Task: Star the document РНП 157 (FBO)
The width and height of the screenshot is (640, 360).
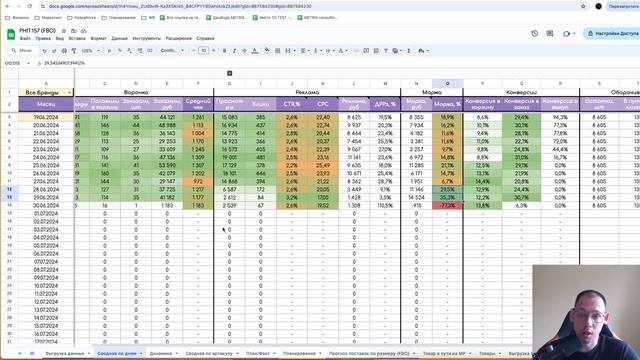Action: click(x=64, y=31)
